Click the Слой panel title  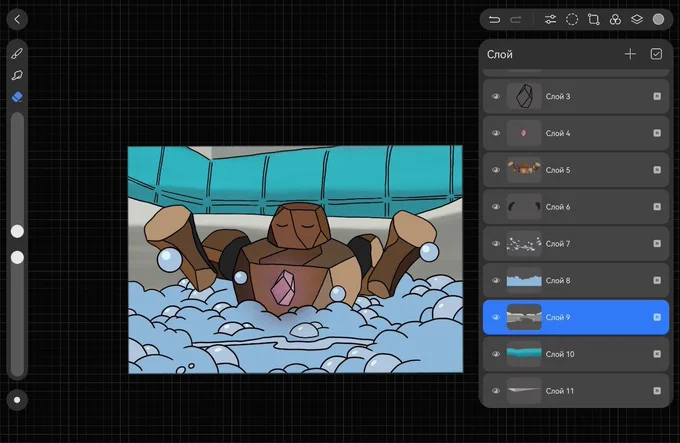pos(500,54)
